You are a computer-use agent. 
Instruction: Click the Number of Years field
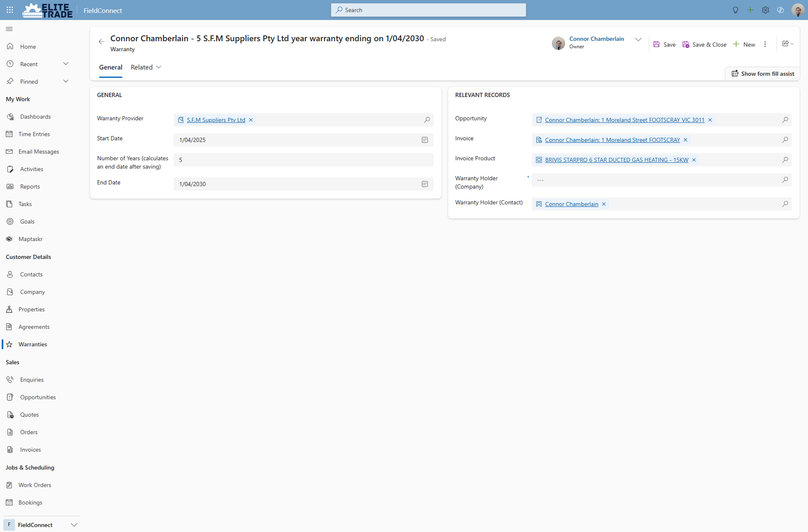pyautogui.click(x=303, y=160)
